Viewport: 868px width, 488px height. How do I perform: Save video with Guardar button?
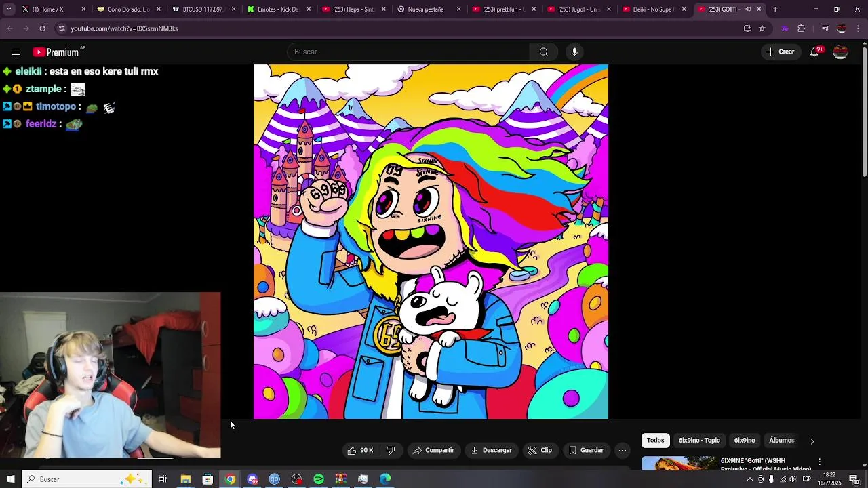pyautogui.click(x=586, y=450)
